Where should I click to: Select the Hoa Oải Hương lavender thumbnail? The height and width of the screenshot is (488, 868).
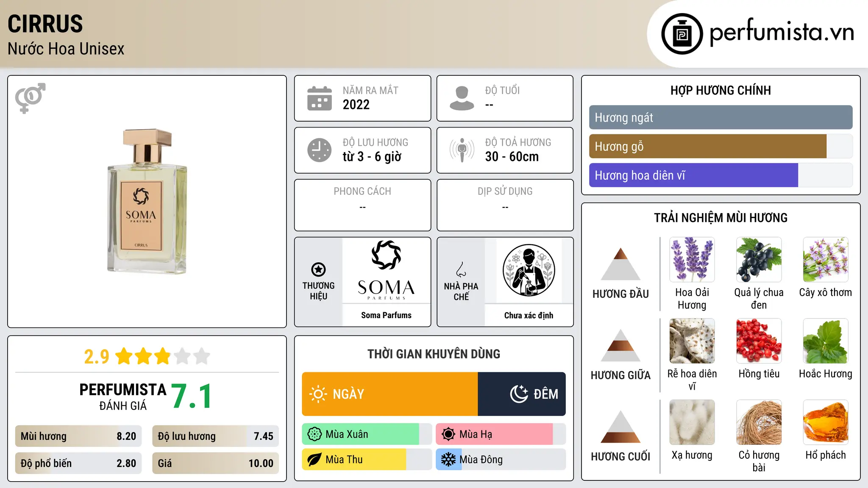[692, 260]
